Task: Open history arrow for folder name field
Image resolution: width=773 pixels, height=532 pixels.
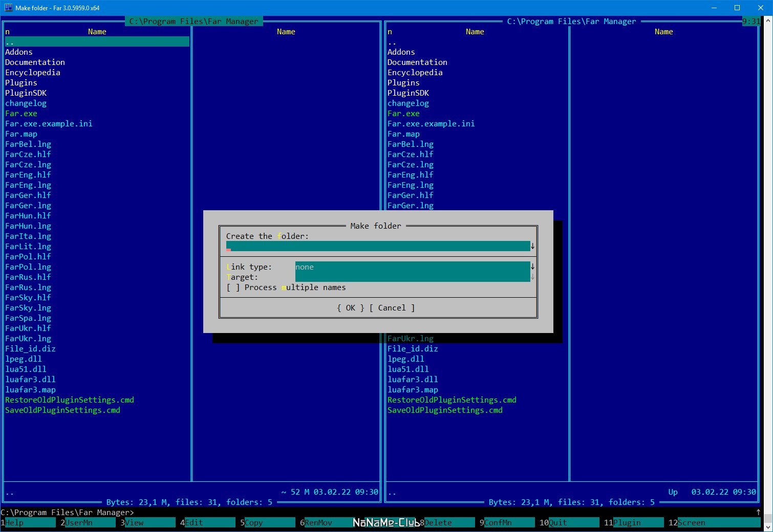Action: [x=532, y=246]
